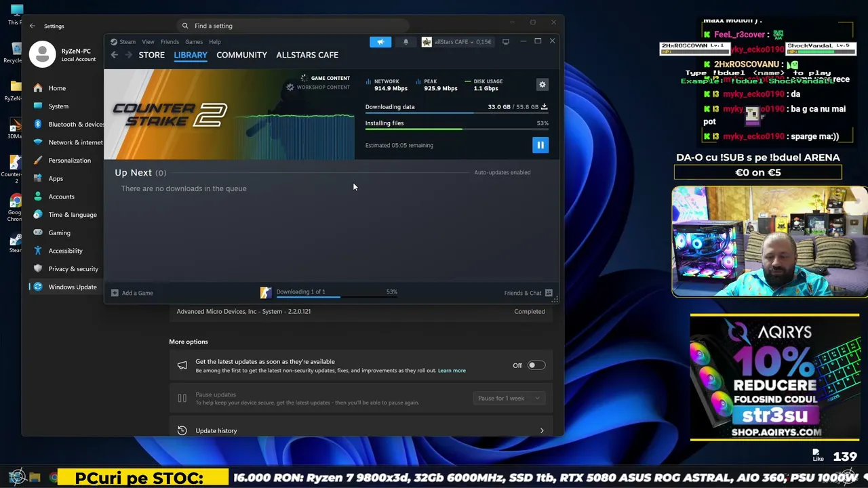Open Privacy & security settings
The width and height of the screenshot is (868, 488).
pyautogui.click(x=66, y=269)
